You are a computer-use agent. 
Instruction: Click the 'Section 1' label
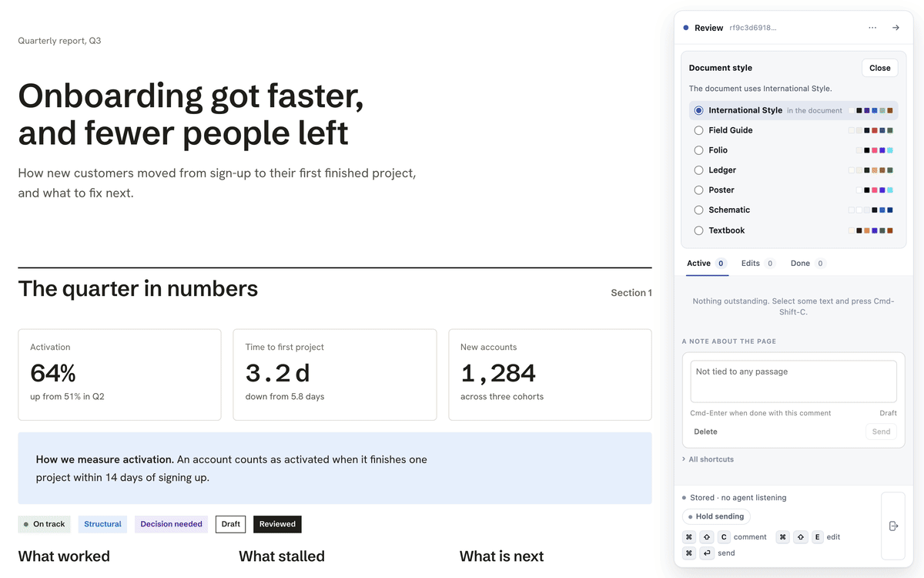pos(631,293)
